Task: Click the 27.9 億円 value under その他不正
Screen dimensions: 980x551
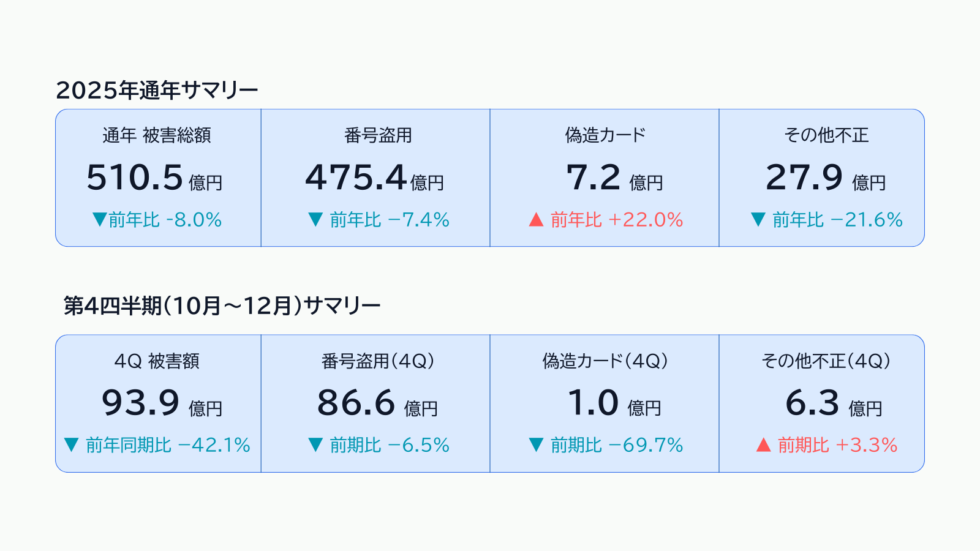Action: (825, 178)
